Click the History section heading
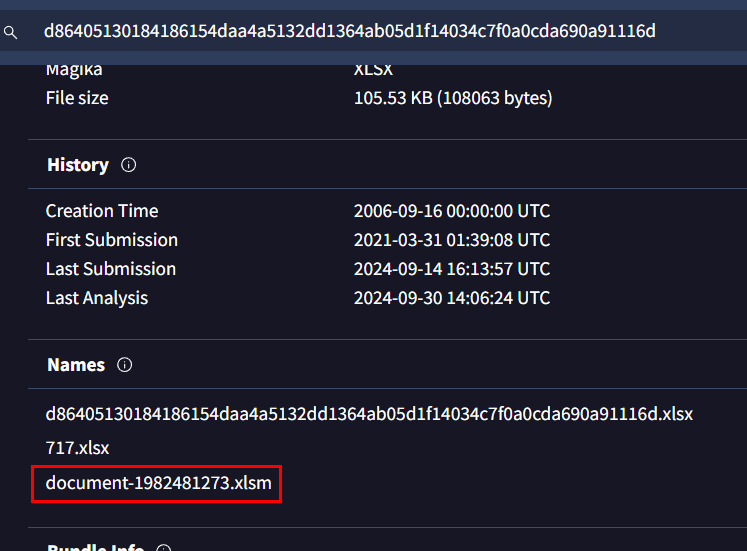 (x=78, y=165)
